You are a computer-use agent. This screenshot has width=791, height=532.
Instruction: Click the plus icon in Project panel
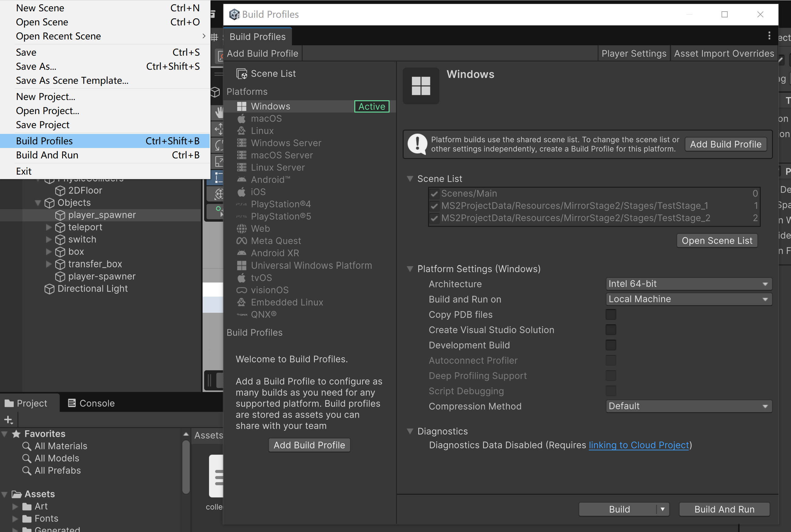point(9,420)
